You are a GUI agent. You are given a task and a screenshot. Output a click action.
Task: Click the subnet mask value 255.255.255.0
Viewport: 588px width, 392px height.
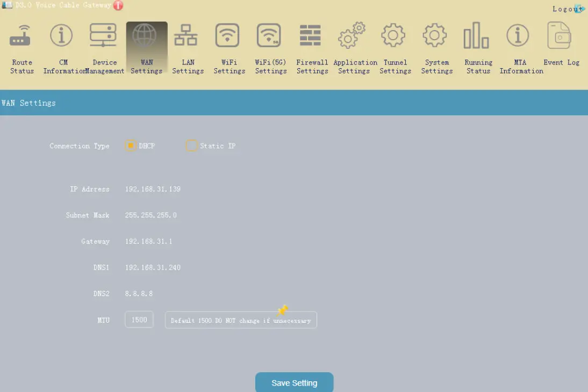(x=150, y=215)
